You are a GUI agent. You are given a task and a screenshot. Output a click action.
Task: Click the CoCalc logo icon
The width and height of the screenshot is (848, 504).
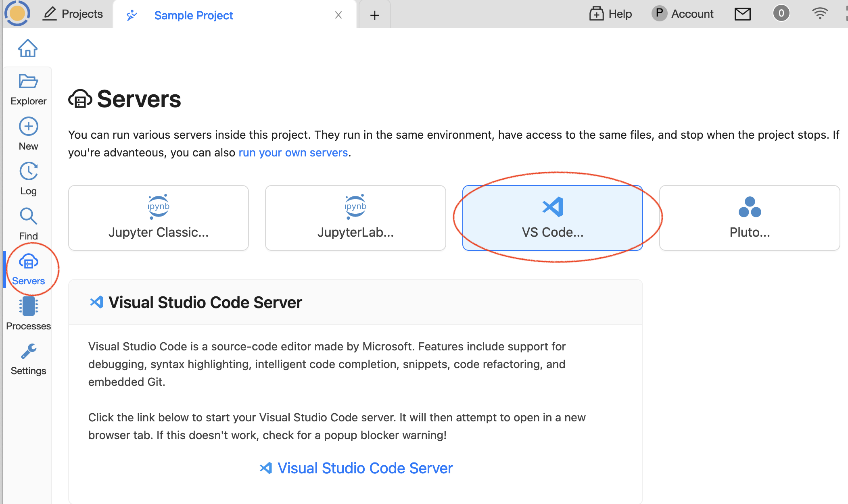[17, 13]
